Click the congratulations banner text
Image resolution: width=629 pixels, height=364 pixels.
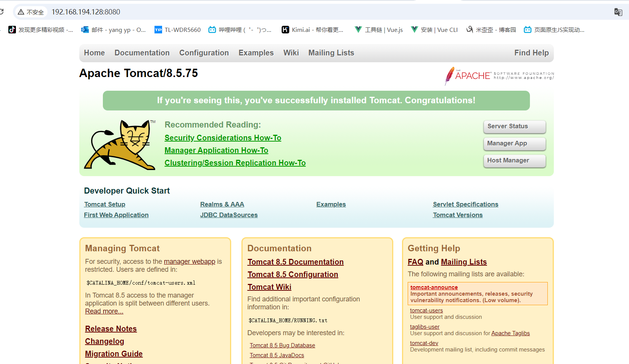tap(316, 100)
